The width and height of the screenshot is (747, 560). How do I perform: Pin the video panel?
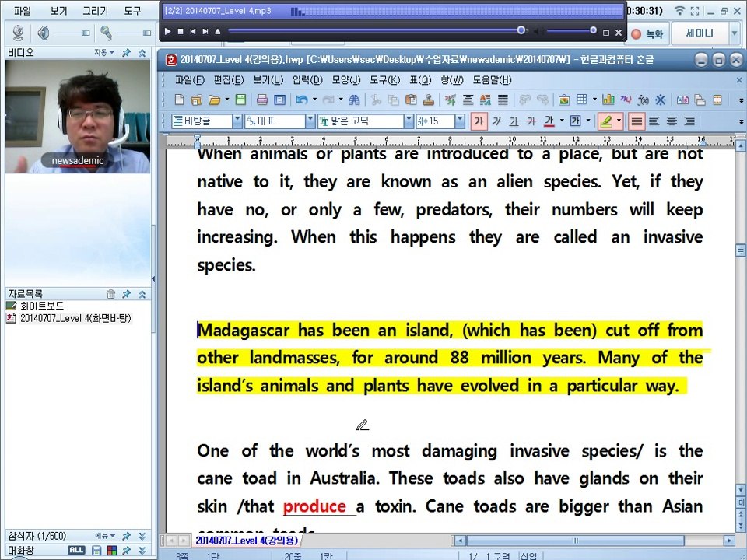pos(126,52)
